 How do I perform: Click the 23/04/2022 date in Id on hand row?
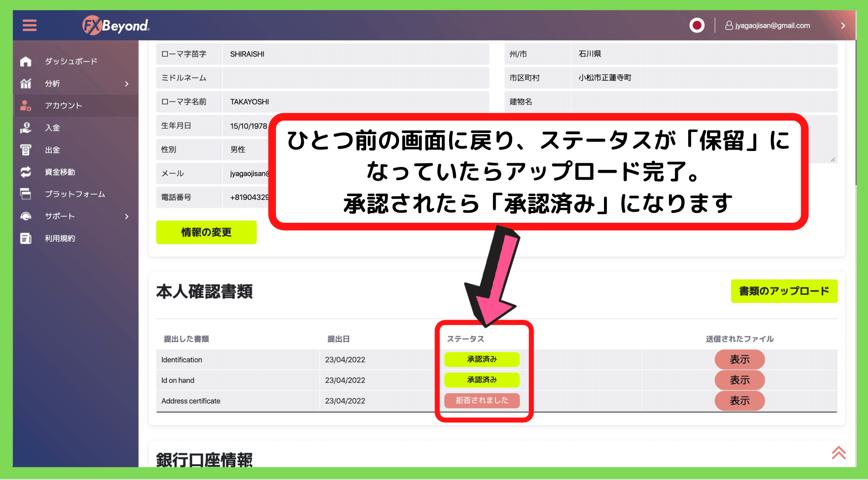click(x=345, y=380)
